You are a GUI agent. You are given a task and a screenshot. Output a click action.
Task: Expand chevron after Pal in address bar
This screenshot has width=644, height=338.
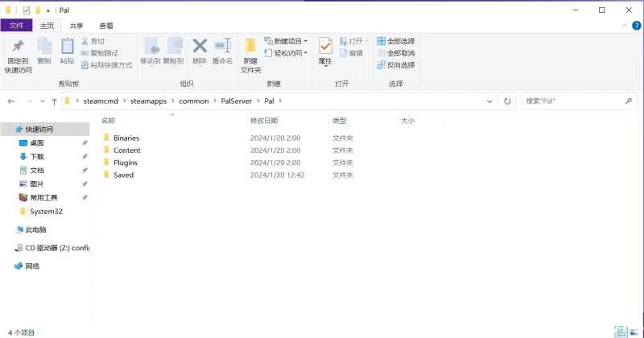[x=280, y=101]
